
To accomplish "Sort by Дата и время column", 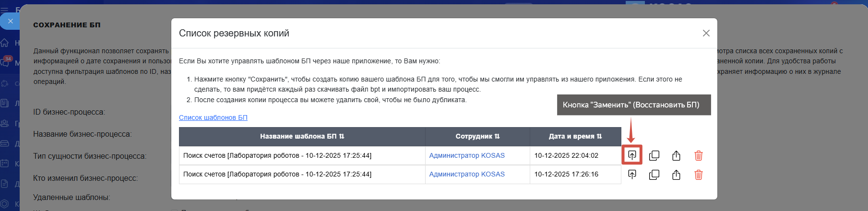I will point(575,137).
